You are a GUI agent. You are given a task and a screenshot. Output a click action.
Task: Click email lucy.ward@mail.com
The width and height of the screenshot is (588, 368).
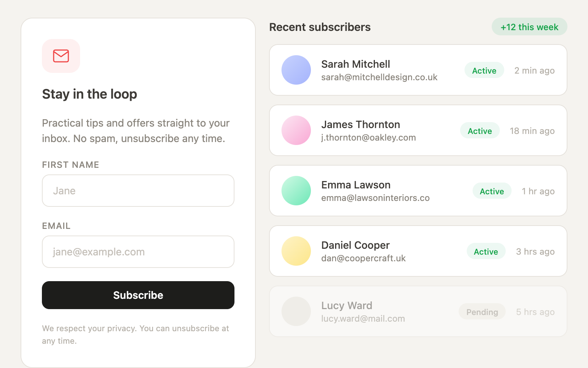tap(363, 319)
